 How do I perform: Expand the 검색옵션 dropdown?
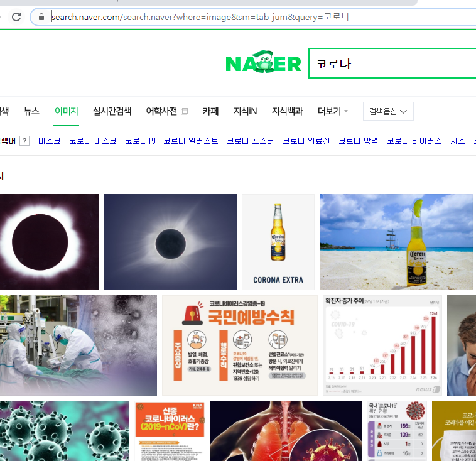(x=388, y=111)
